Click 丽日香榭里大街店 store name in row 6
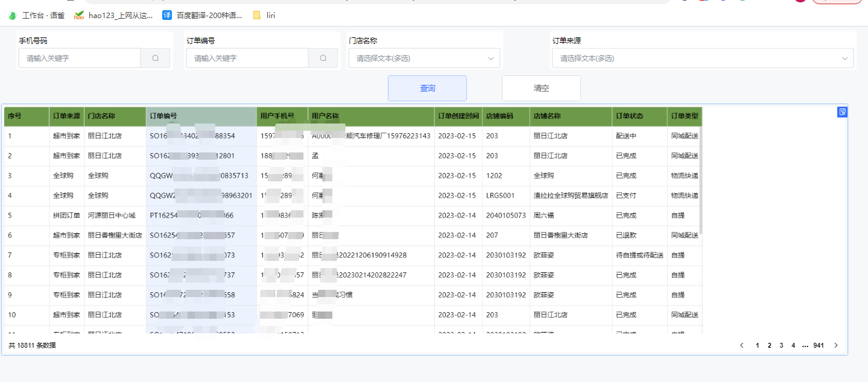 pos(115,236)
